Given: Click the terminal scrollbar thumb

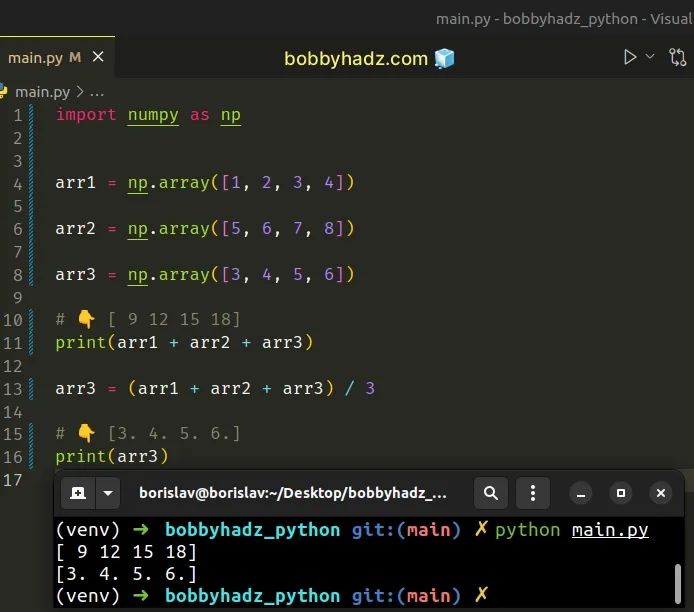Looking at the screenshot, I should [678, 583].
